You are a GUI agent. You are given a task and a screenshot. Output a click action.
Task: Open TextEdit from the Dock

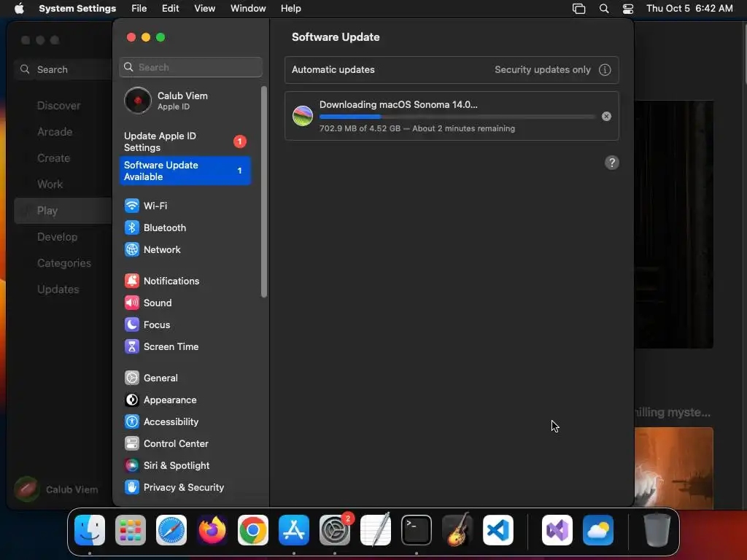pos(376,530)
